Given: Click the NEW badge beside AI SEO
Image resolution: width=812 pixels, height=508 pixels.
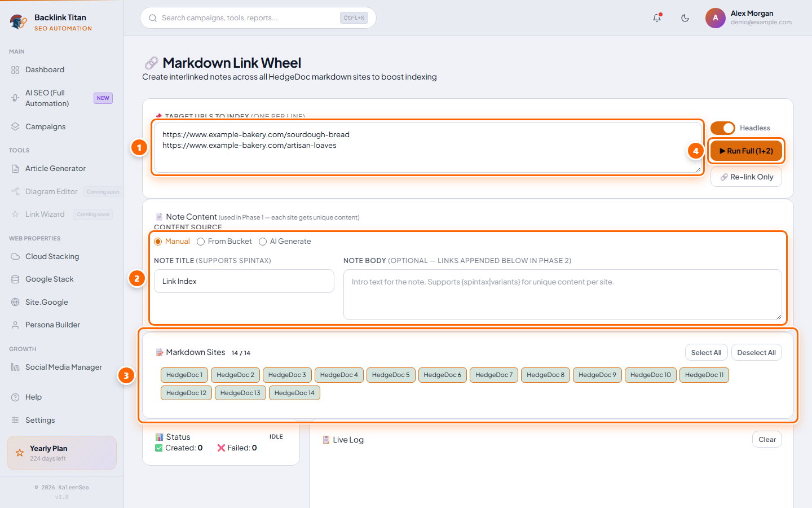Looking at the screenshot, I should click(103, 98).
